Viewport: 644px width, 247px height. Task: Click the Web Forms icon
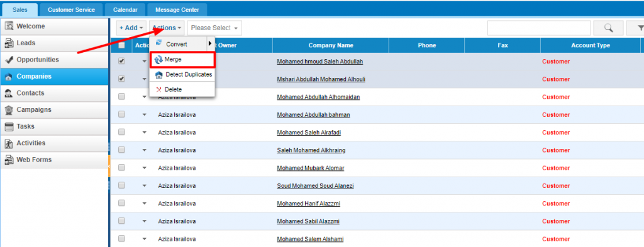(9, 160)
